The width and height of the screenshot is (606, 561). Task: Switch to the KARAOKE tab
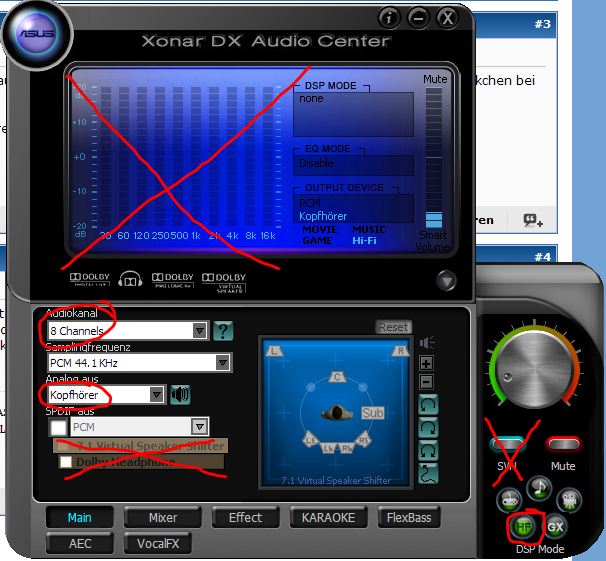(328, 517)
